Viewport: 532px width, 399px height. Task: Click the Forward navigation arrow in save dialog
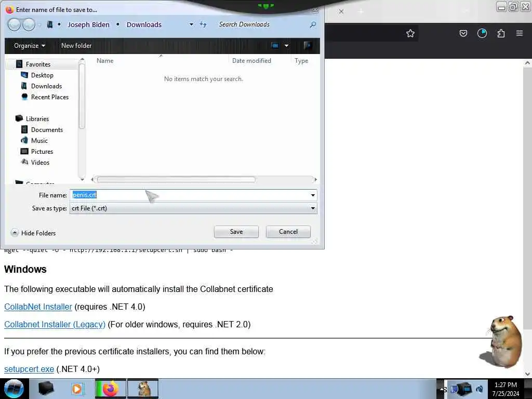tap(29, 24)
